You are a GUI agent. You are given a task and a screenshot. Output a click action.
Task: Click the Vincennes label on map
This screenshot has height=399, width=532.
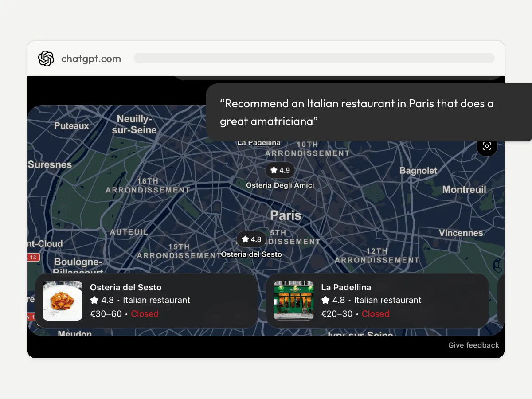click(461, 233)
